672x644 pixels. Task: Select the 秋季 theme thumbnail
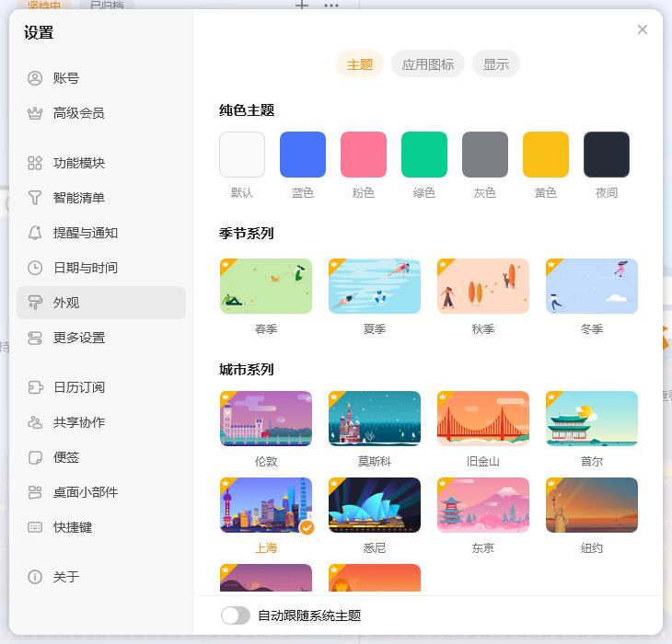coord(483,286)
